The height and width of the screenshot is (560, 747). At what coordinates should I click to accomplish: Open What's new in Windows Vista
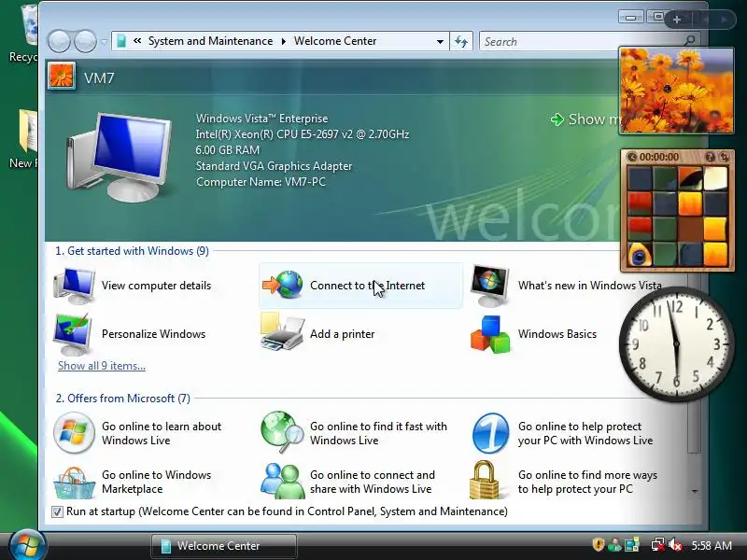566,286
